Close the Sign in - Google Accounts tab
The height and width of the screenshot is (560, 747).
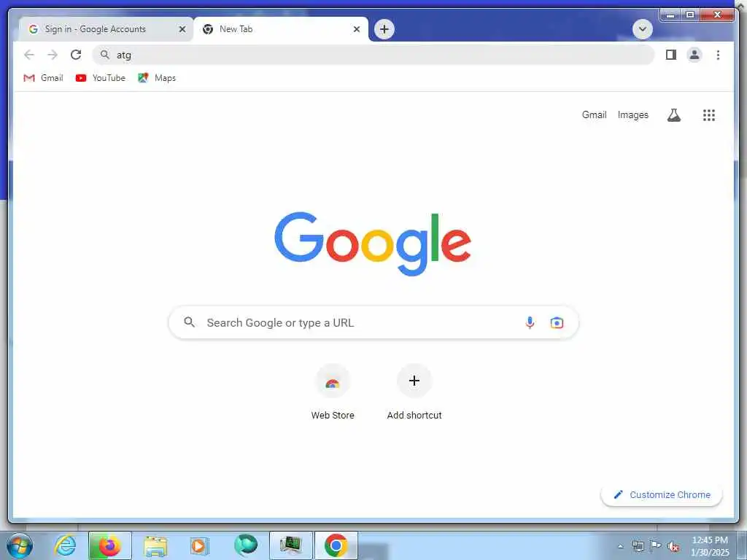click(182, 29)
